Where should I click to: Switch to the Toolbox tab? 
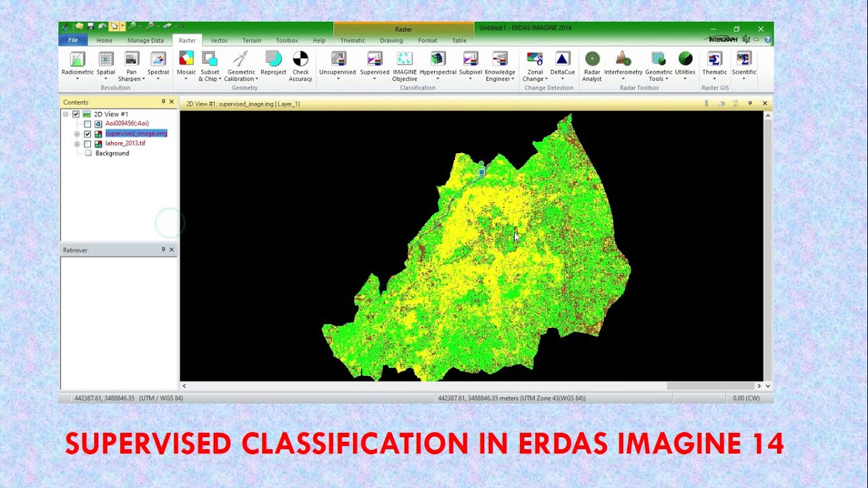pos(287,41)
